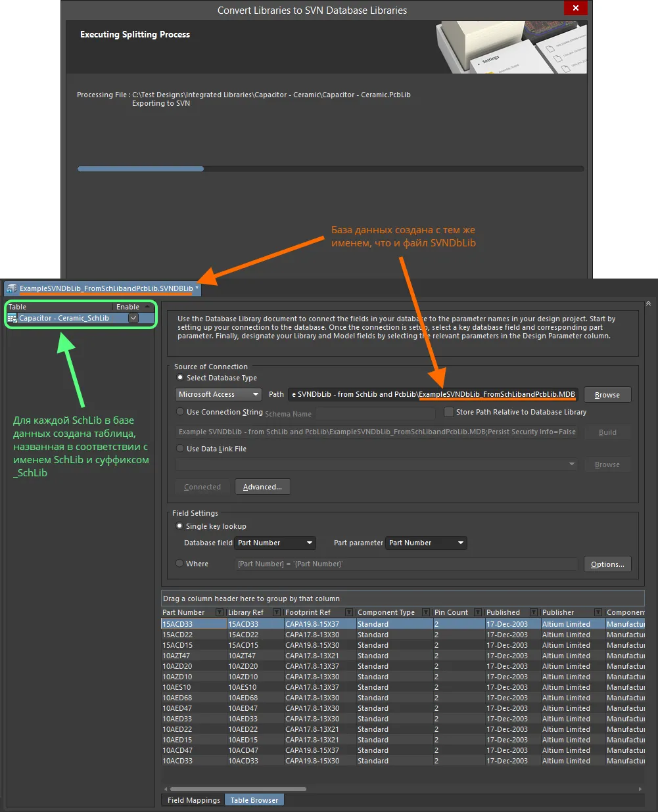Click the Options... button
Viewport: 658px width, 812px height.
[607, 564]
